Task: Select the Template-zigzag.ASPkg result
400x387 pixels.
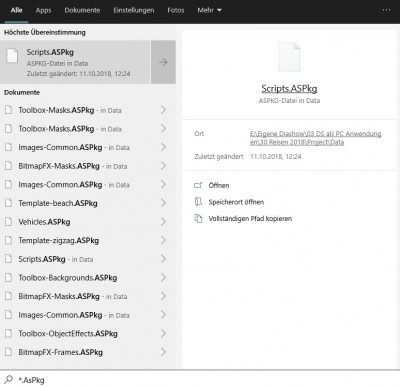Action: point(88,240)
